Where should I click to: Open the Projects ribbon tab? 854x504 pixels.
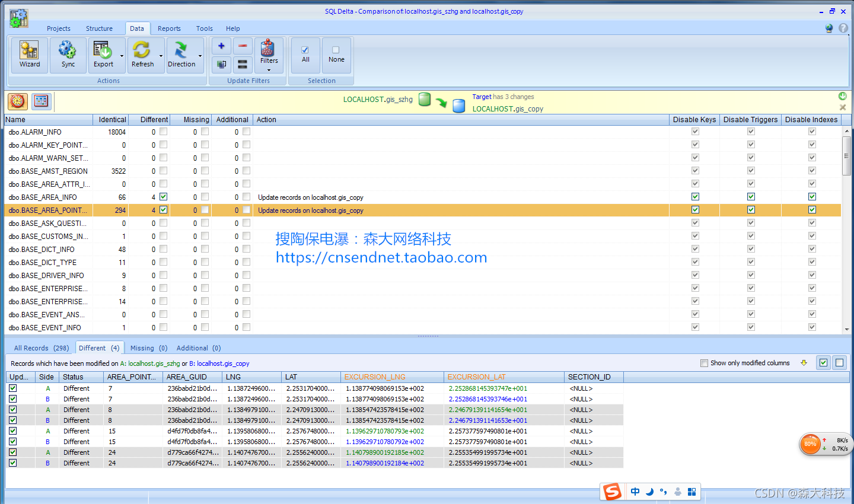pos(59,28)
